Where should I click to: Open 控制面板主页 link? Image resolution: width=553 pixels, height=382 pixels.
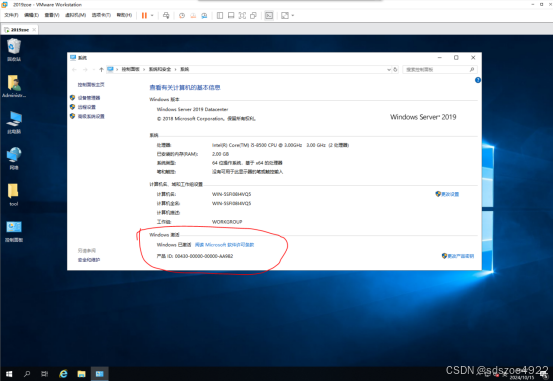(91, 85)
